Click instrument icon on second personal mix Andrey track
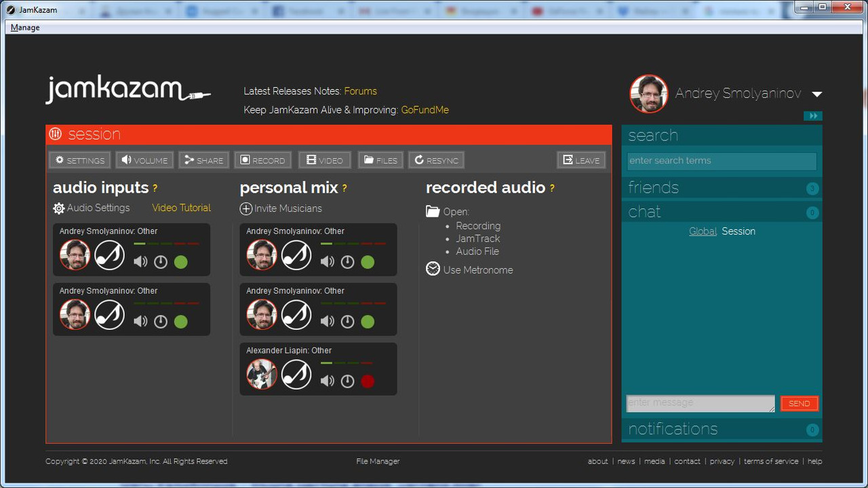Viewport: 868px width, 488px height. (x=296, y=315)
